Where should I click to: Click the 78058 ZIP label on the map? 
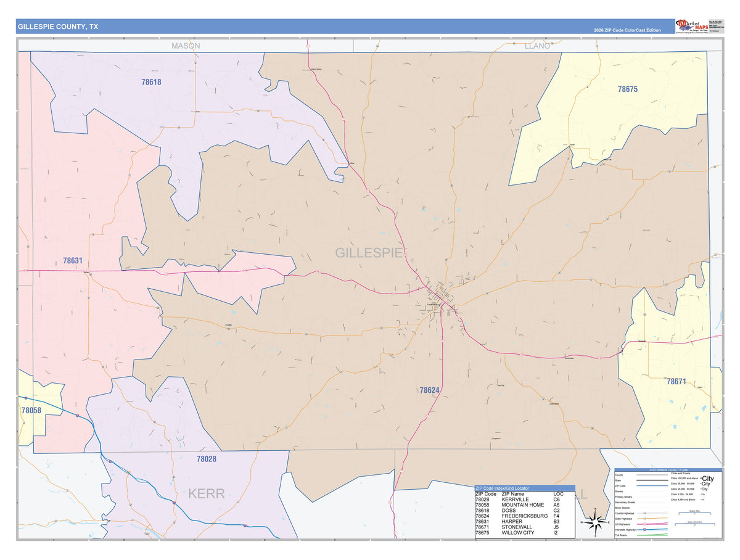(31, 410)
